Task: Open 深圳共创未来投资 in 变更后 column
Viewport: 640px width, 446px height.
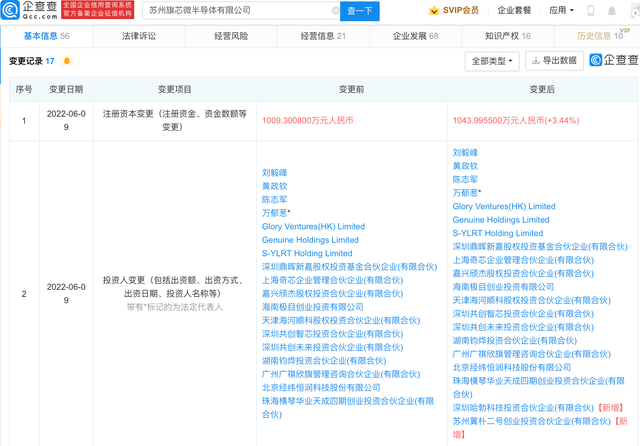Action: pos(523,328)
